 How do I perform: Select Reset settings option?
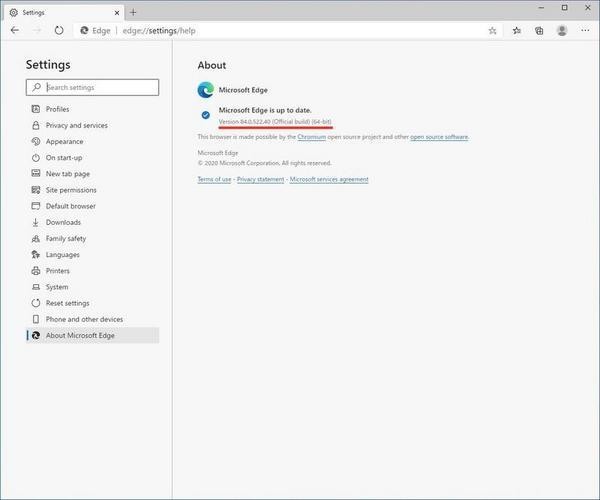point(92,303)
